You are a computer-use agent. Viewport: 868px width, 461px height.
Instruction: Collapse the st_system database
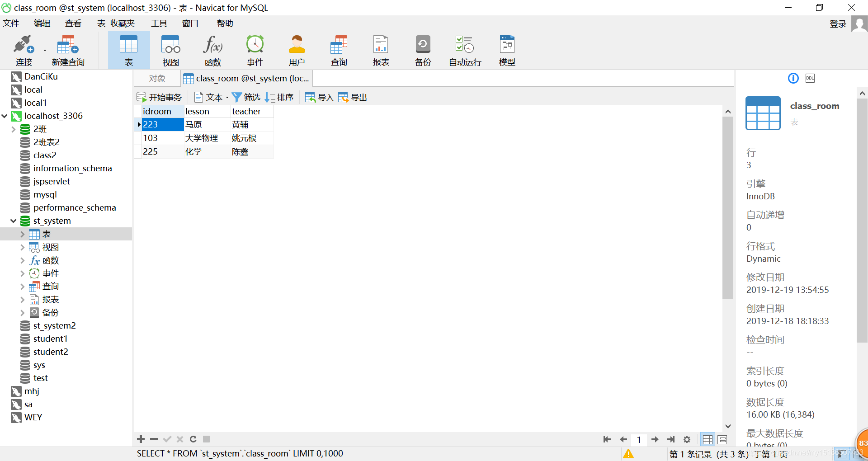pyautogui.click(x=14, y=221)
